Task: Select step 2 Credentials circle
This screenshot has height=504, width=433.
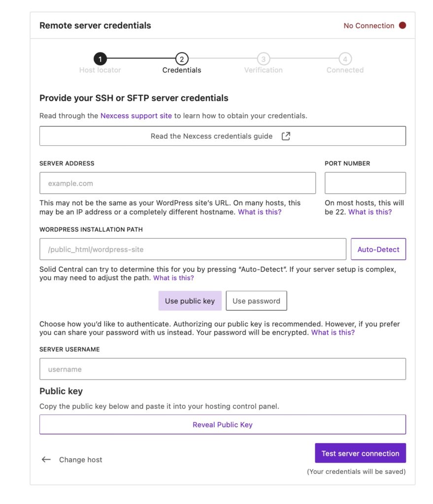Action: tap(182, 60)
